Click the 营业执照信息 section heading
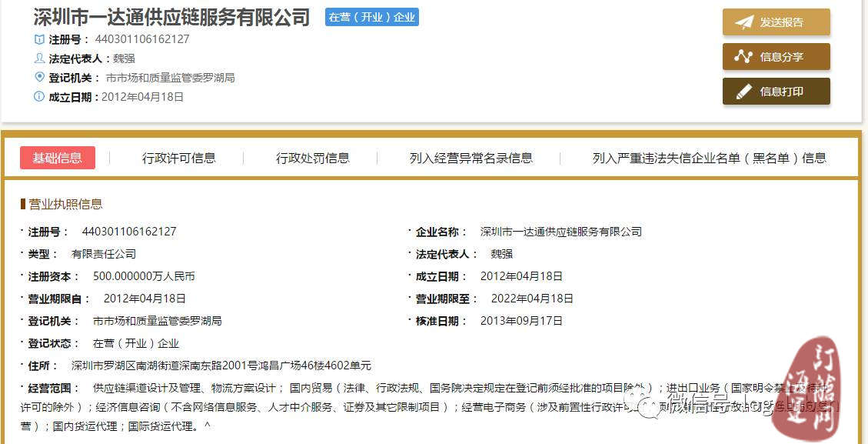 click(x=65, y=204)
